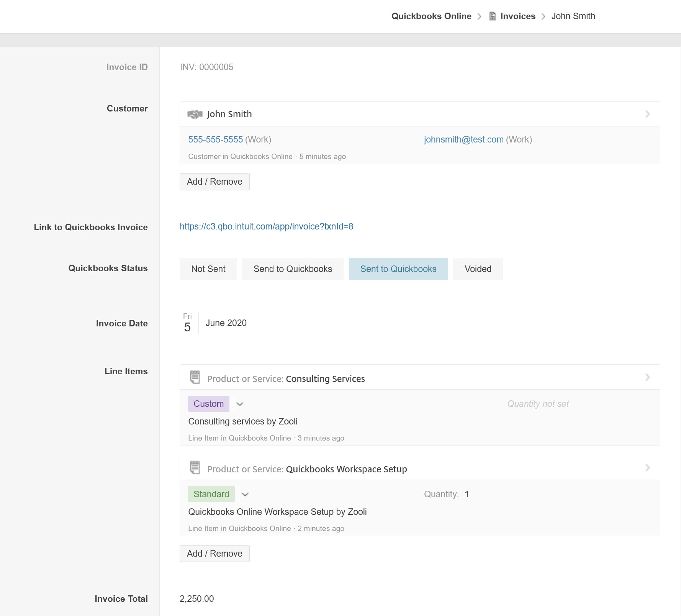Click the Invoice Date day number 5
Screen dimensions: 681x616
pyautogui.click(x=187, y=327)
